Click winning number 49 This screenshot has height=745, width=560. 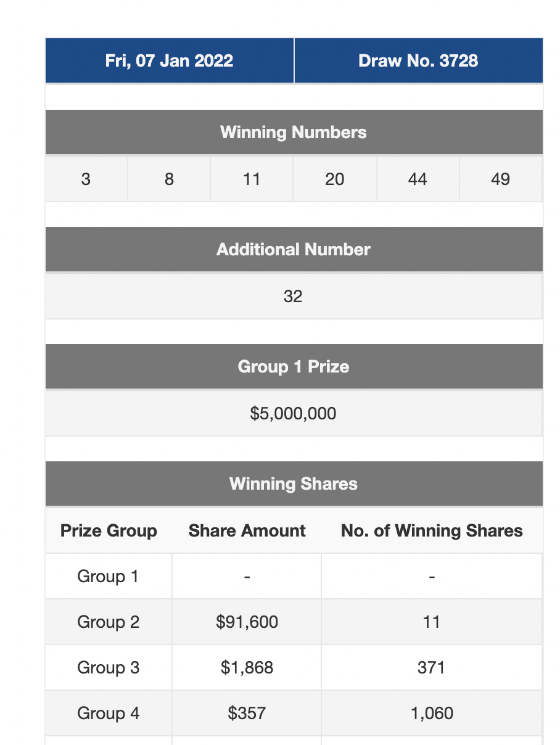point(500,179)
